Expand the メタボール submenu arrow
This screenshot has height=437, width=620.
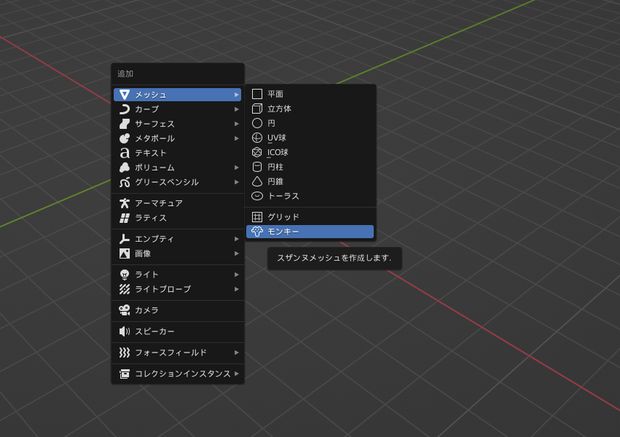[x=236, y=138]
